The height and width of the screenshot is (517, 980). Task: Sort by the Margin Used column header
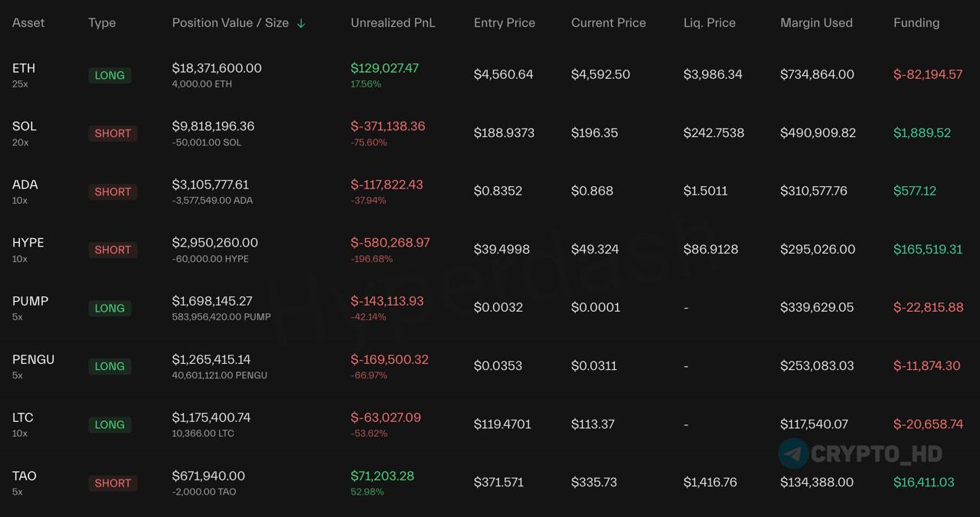click(x=816, y=23)
